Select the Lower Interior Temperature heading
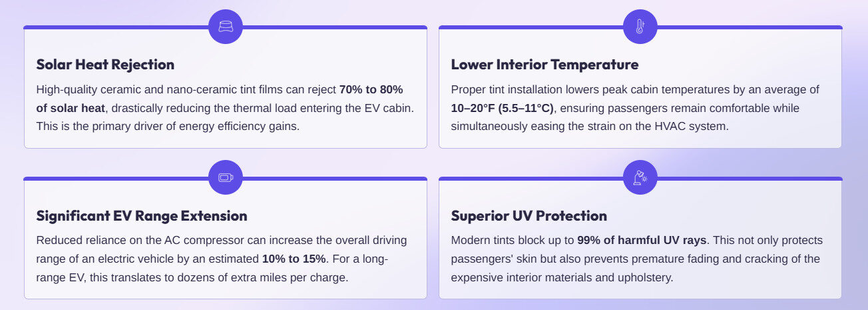The width and height of the screenshot is (868, 310). pos(544,65)
